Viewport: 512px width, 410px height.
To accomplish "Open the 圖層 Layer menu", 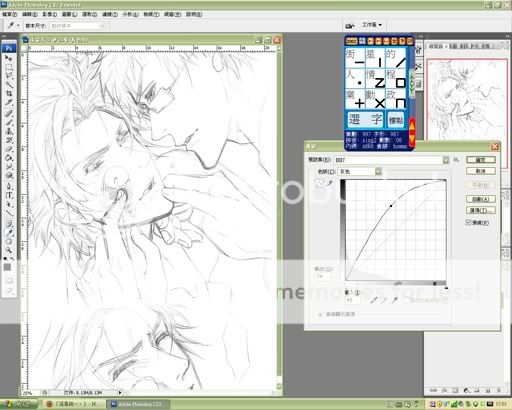I will 70,14.
